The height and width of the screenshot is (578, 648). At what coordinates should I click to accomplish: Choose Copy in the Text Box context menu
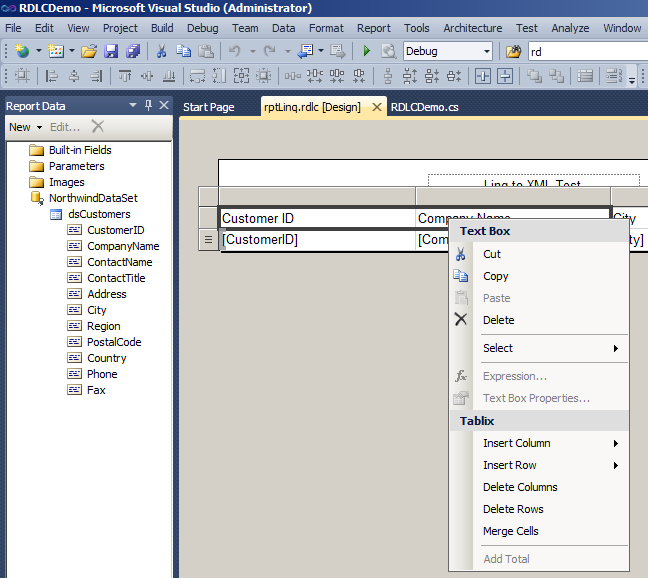[496, 276]
